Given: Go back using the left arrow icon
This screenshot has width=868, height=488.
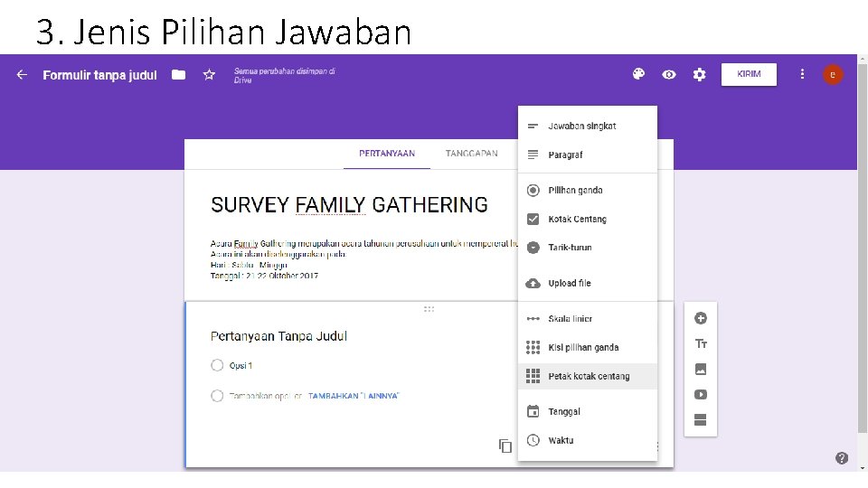Looking at the screenshot, I should [22, 74].
